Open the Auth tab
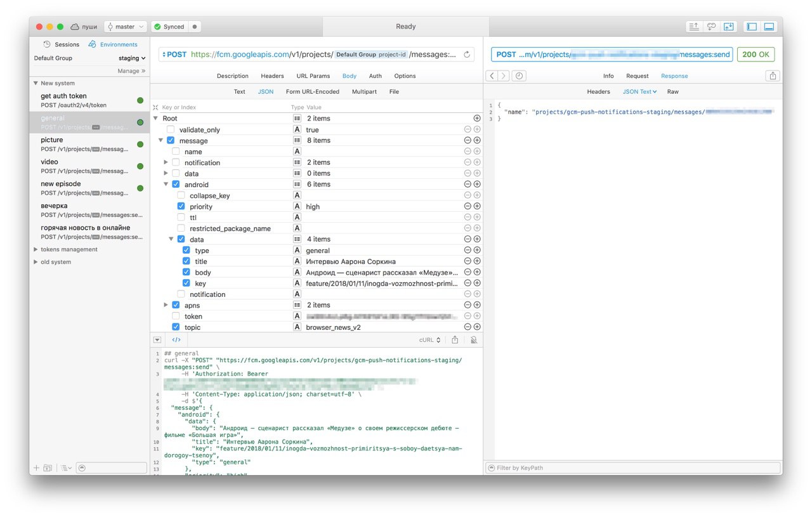The image size is (812, 517). [376, 76]
